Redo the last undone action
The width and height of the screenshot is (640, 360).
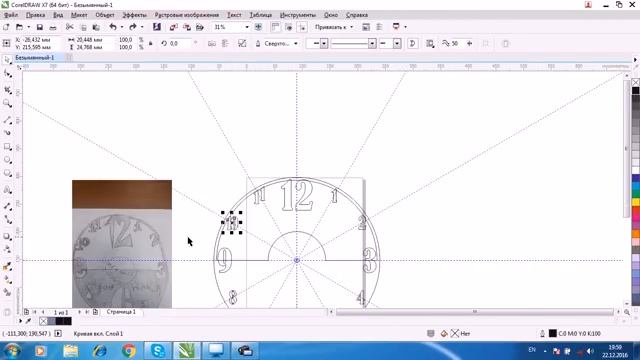[133, 27]
